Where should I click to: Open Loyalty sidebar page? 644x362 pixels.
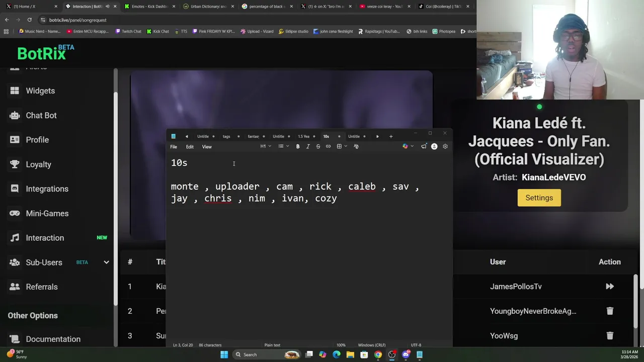click(38, 164)
